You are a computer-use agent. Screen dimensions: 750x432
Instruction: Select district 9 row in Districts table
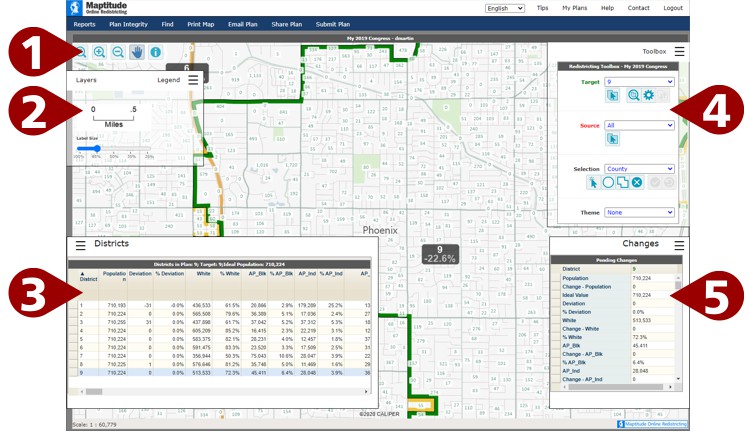tap(220, 373)
